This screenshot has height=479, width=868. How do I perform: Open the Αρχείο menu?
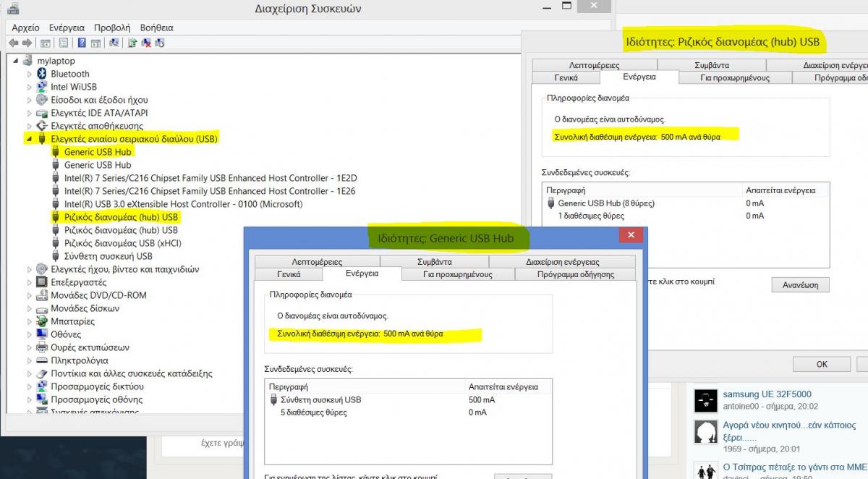point(26,27)
